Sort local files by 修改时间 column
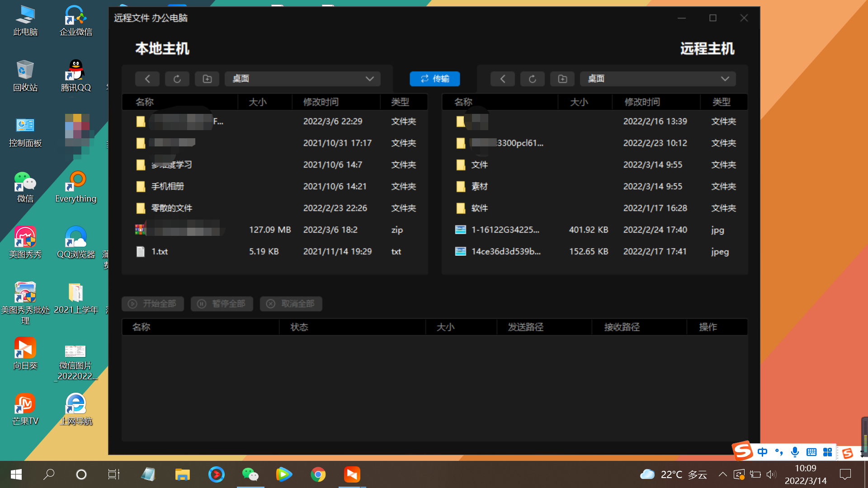Screen dimensions: 868x488 321,102
